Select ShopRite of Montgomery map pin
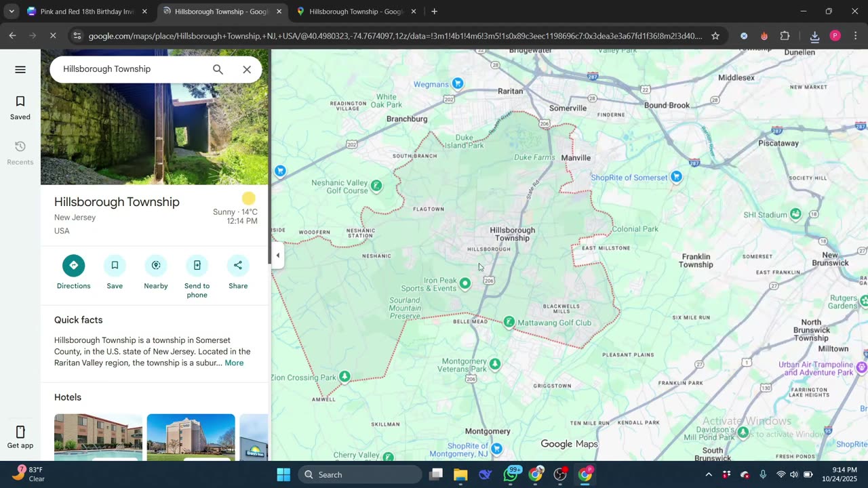Viewport: 868px width, 488px height. 497,449
